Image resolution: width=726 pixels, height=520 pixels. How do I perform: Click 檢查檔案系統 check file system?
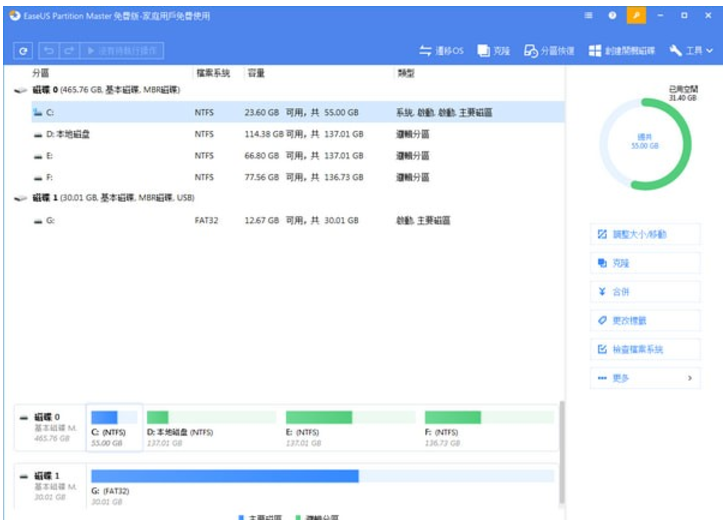coord(644,350)
